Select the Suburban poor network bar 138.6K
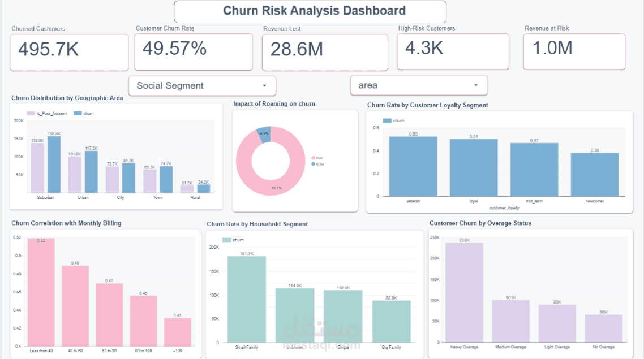 [37, 168]
